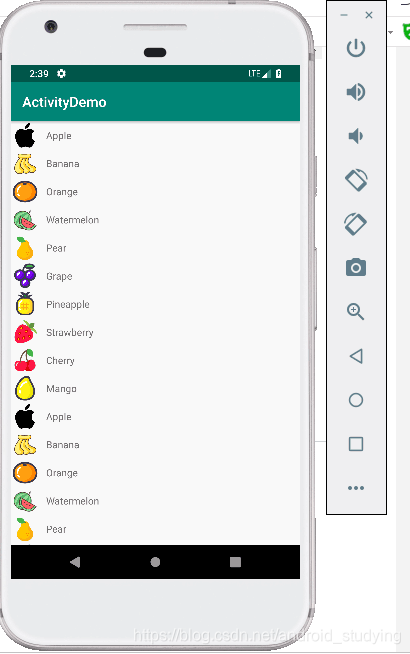This screenshot has height=654, width=410.
Task: Select the Watermelon list item near the top
Action: point(155,220)
